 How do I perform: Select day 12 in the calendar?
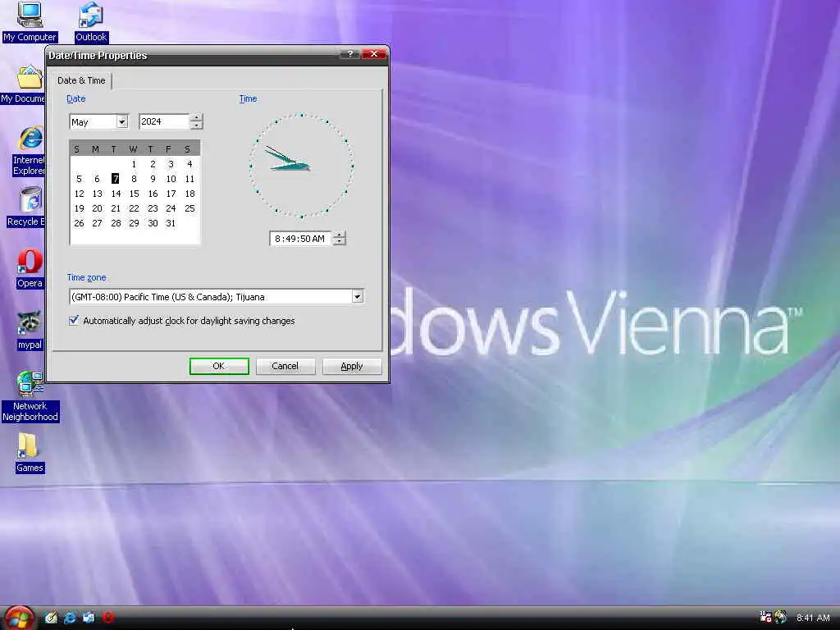click(79, 194)
